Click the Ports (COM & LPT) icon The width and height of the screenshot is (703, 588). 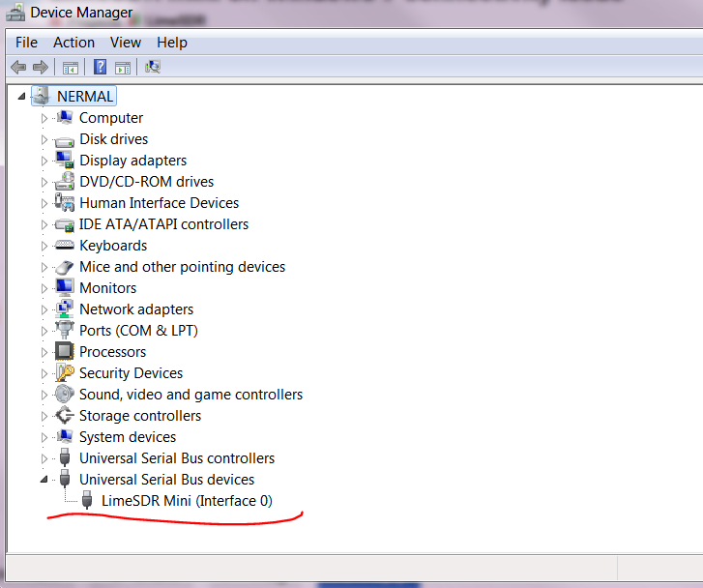coord(65,330)
